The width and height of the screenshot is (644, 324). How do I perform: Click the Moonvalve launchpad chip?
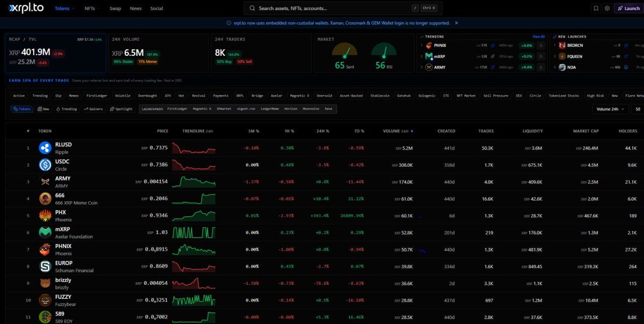[x=311, y=109]
